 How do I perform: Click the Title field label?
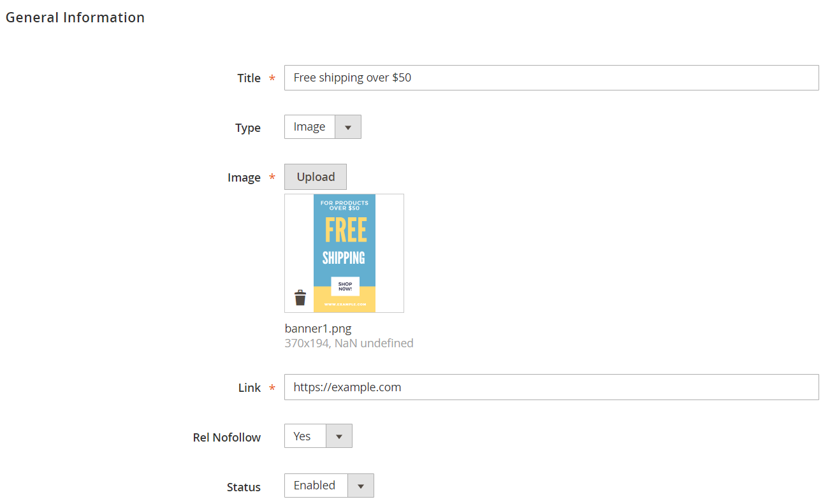pos(249,78)
